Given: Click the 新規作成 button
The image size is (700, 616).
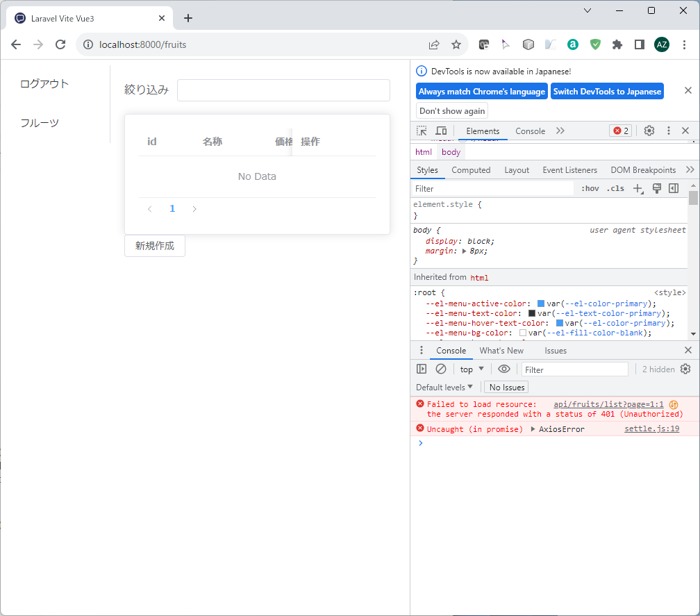Looking at the screenshot, I should pos(154,246).
